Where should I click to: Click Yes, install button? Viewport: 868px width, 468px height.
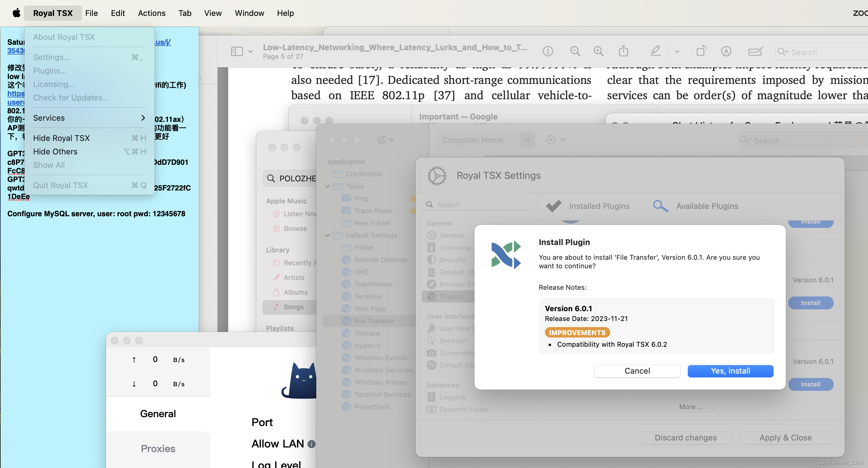(730, 371)
